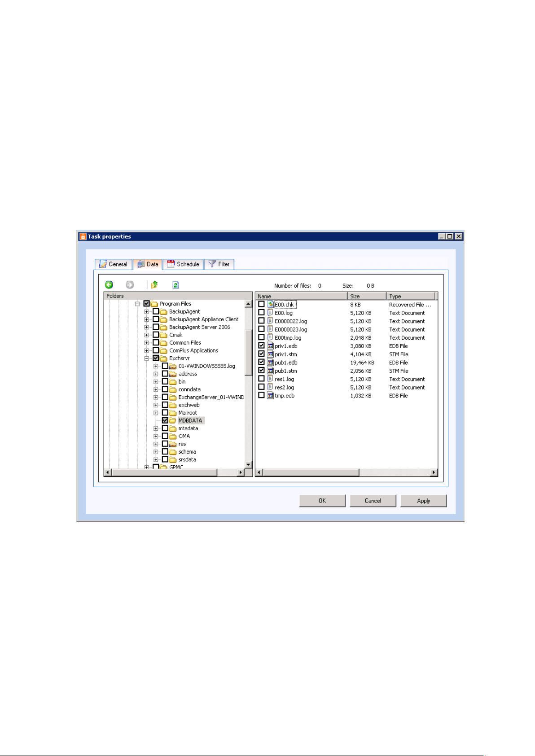
Task: Select the Data tab
Action: (148, 264)
